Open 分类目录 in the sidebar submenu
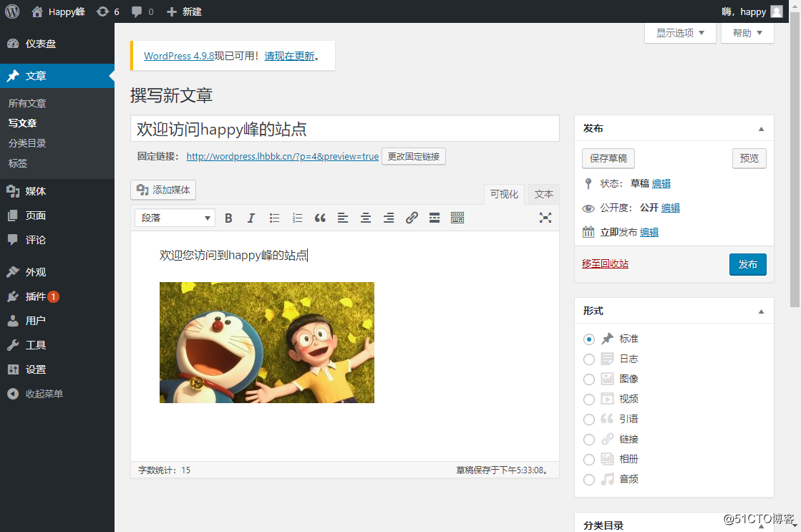The width and height of the screenshot is (801, 532). point(27,143)
